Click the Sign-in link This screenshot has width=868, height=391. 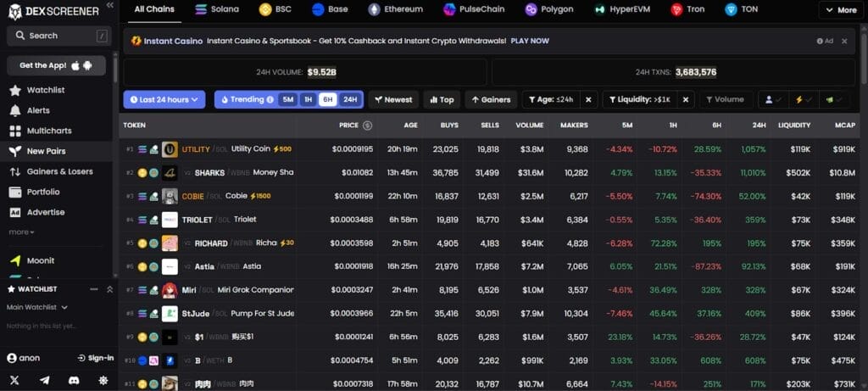[x=95, y=358]
